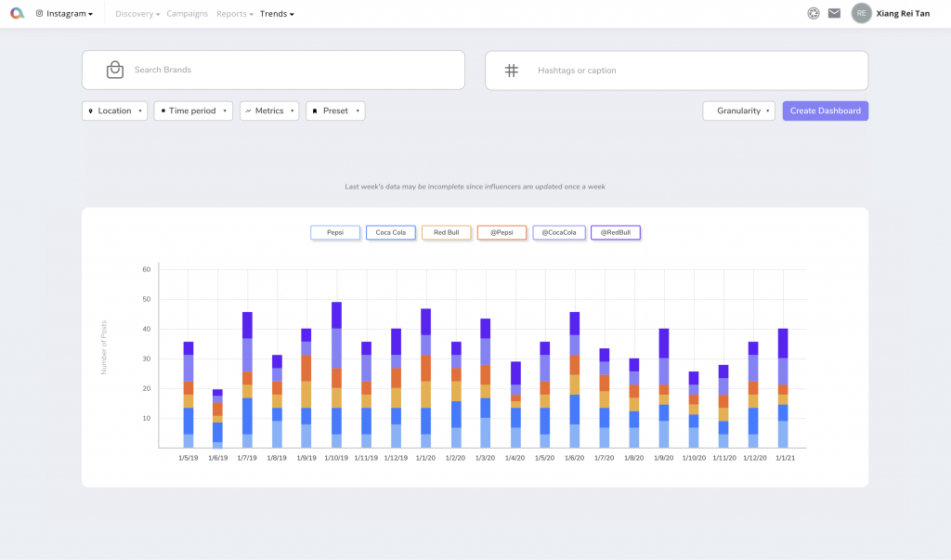Open the mail envelope icon
The width and height of the screenshot is (951, 560).
[x=835, y=13]
